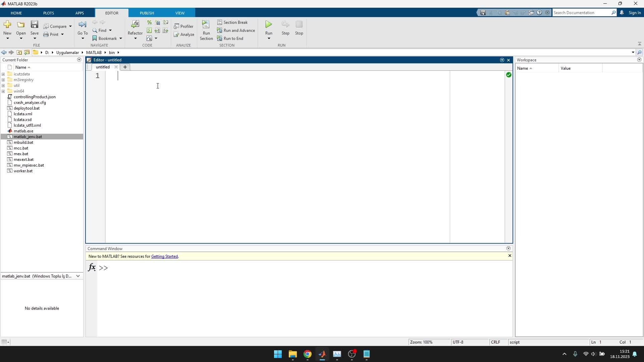Click the Section Break button

tap(232, 22)
